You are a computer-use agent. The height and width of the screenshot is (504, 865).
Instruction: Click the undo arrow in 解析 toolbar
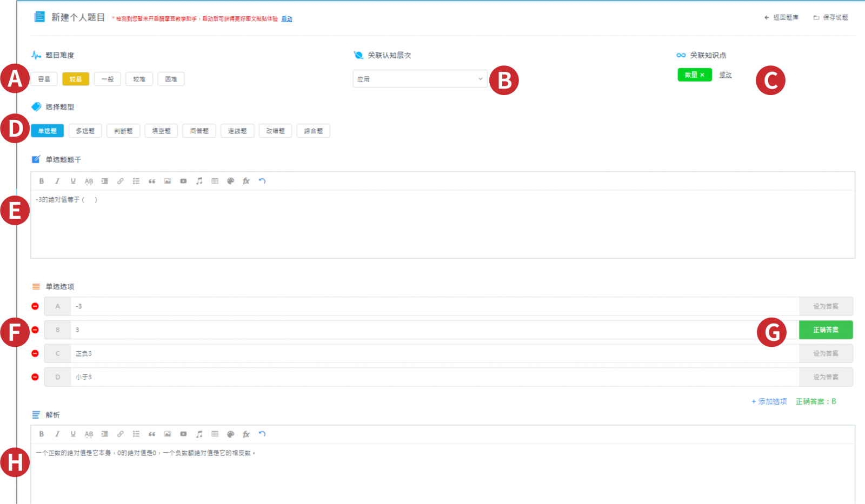click(x=262, y=434)
